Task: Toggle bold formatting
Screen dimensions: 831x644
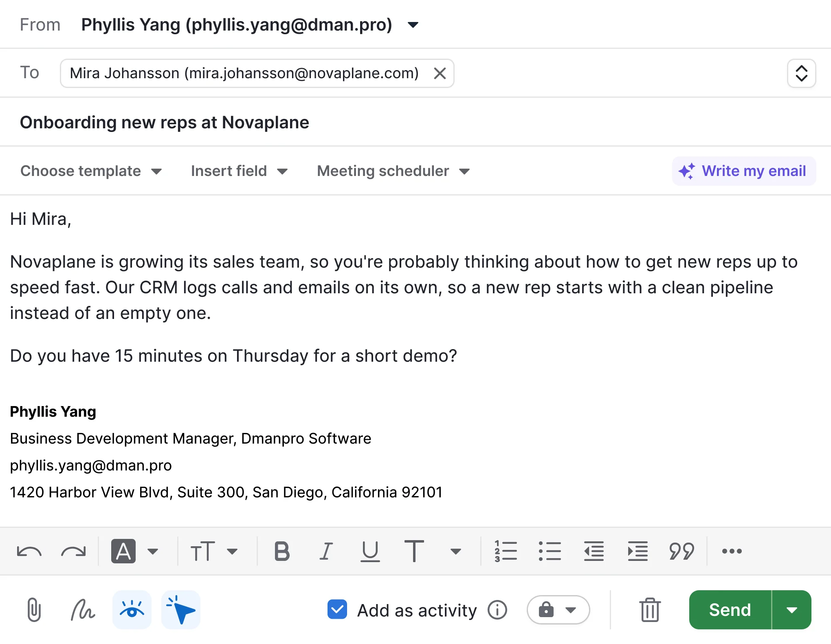Action: (x=282, y=552)
